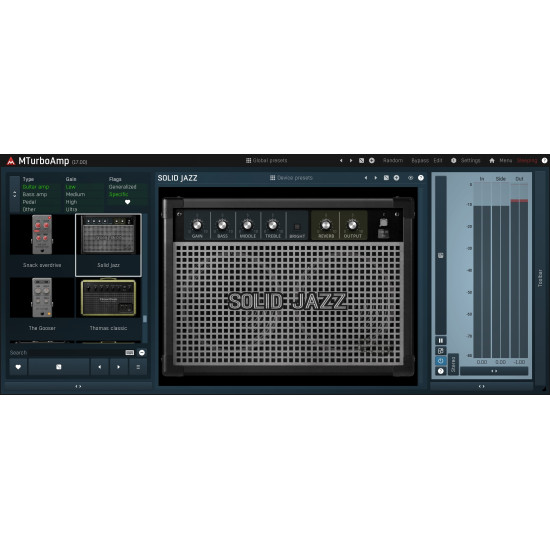Toggle the BRIGHT switch
Viewport: 550px width, 550px height.
click(297, 227)
